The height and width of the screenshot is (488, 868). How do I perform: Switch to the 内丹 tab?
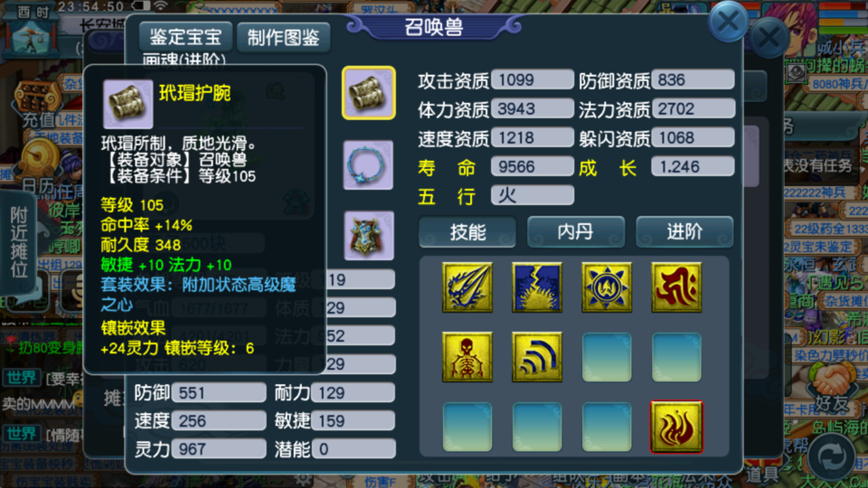point(576,232)
